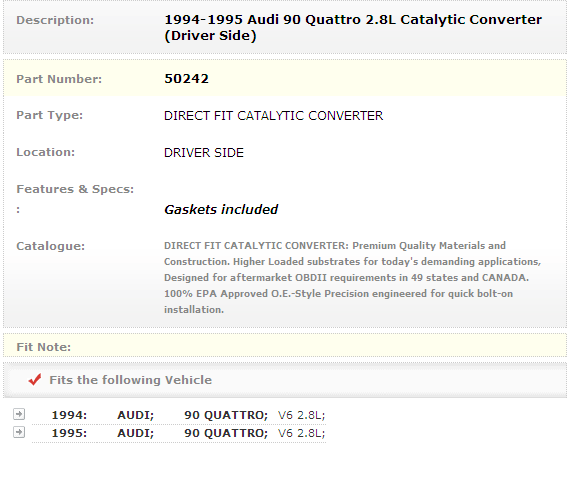Click the Gaskets included text
The height and width of the screenshot is (483, 570).
point(221,209)
